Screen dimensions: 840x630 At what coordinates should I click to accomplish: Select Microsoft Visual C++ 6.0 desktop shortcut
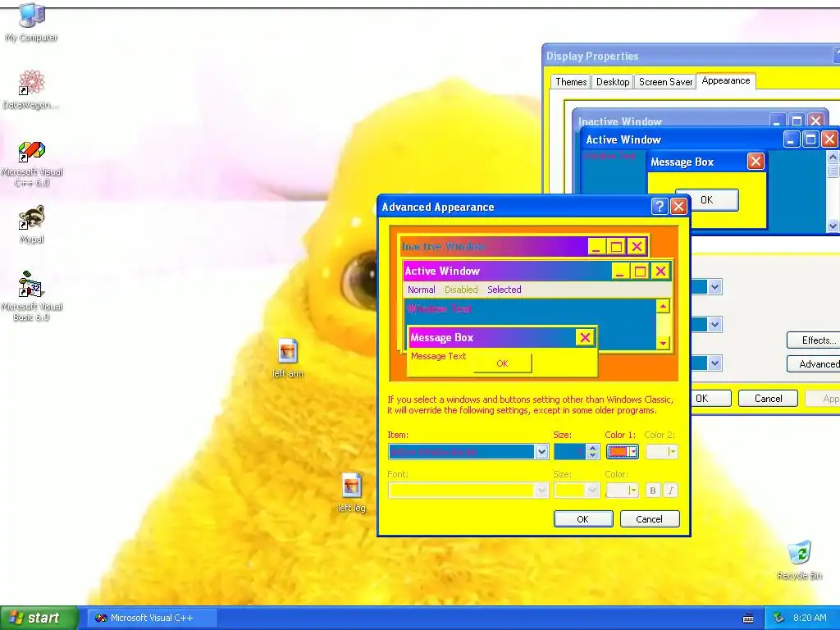click(32, 163)
